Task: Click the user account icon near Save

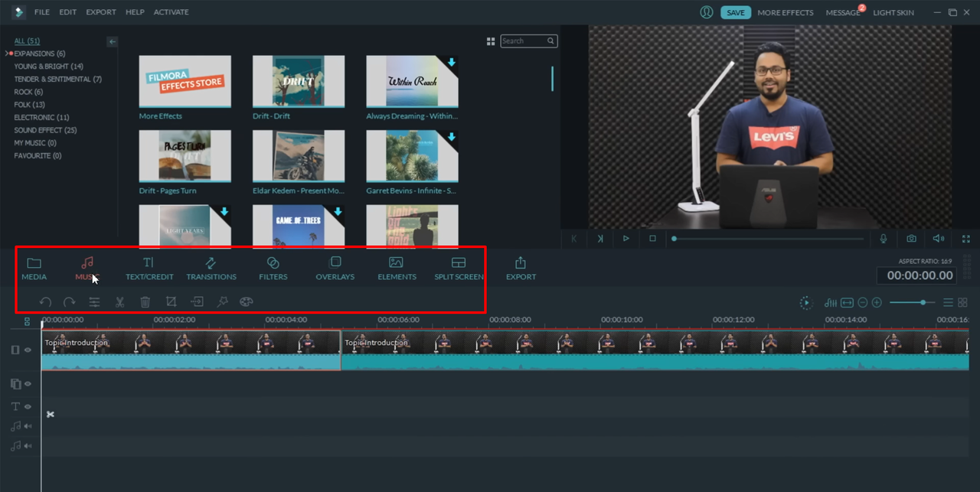Action: pyautogui.click(x=707, y=12)
